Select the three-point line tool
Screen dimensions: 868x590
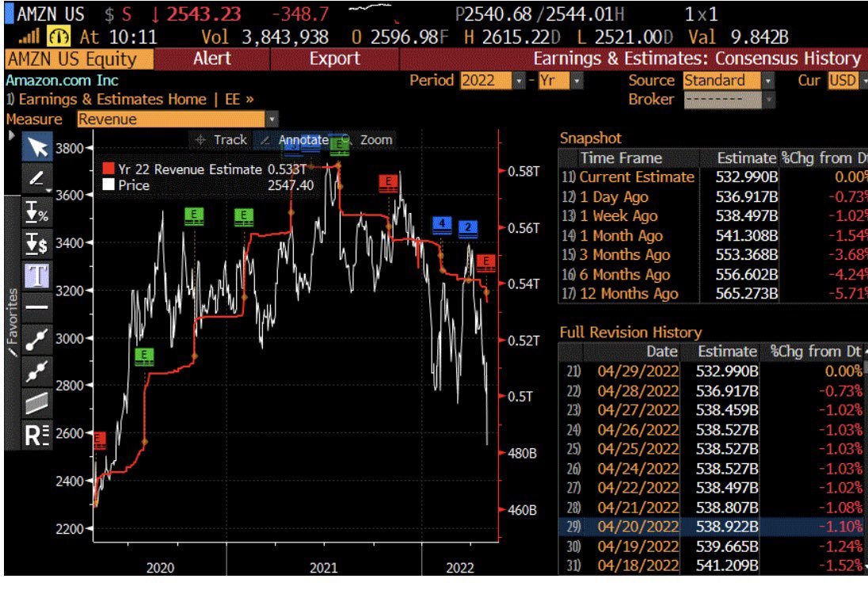37,371
